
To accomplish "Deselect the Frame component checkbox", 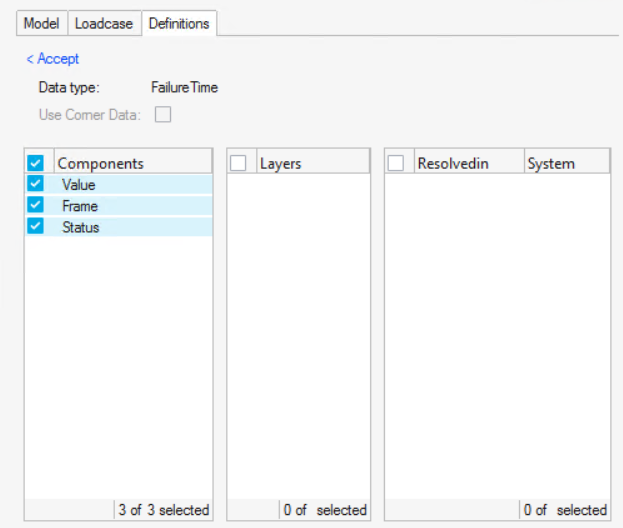I will pyautogui.click(x=36, y=205).
